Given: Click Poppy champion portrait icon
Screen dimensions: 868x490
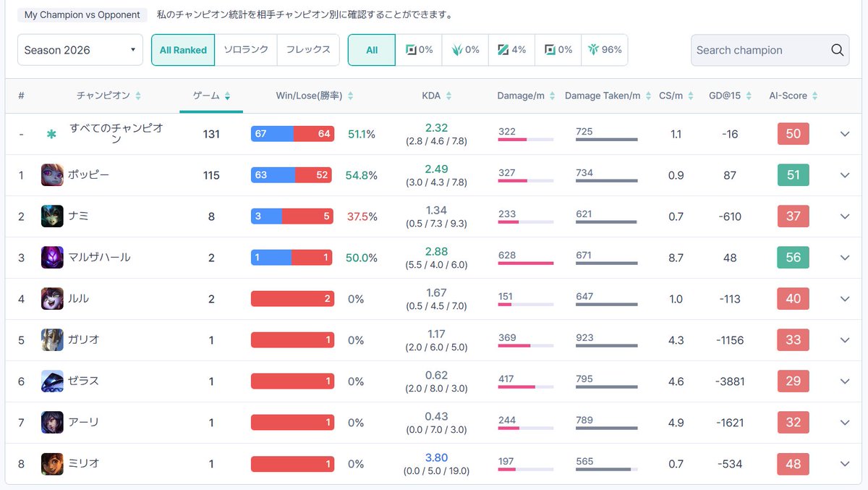Looking at the screenshot, I should 52,175.
